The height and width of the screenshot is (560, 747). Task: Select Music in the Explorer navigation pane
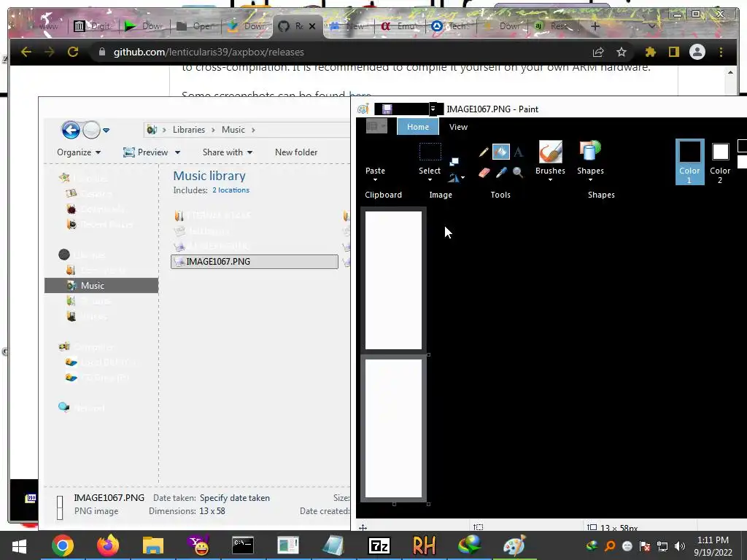pyautogui.click(x=101, y=285)
